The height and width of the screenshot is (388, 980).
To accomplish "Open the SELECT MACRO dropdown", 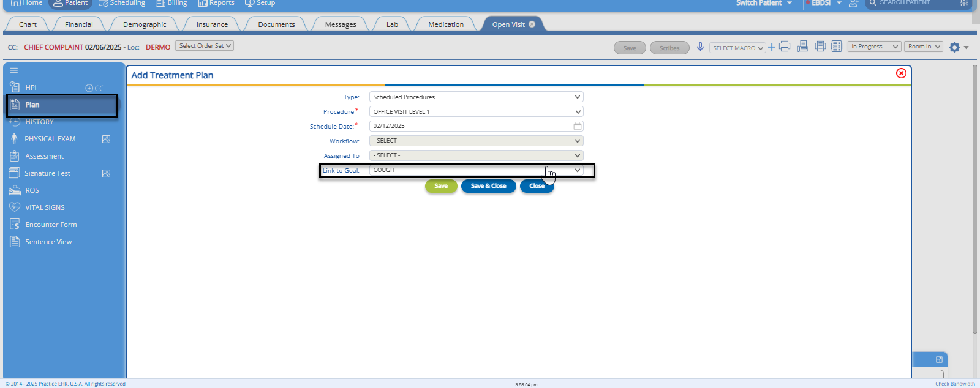I will click(737, 48).
